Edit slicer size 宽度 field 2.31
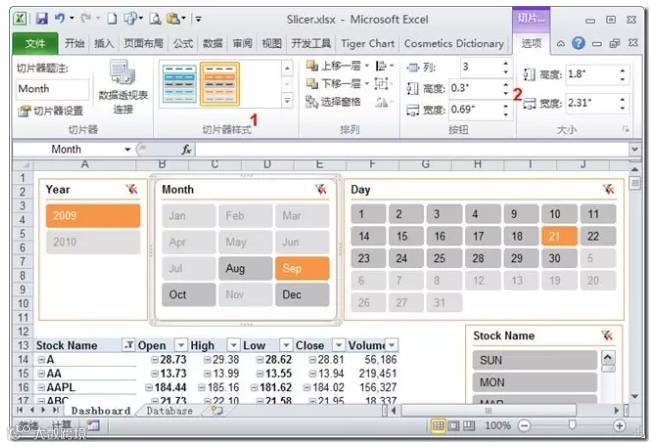Image resolution: width=651 pixels, height=447 pixels. pyautogui.click(x=591, y=103)
